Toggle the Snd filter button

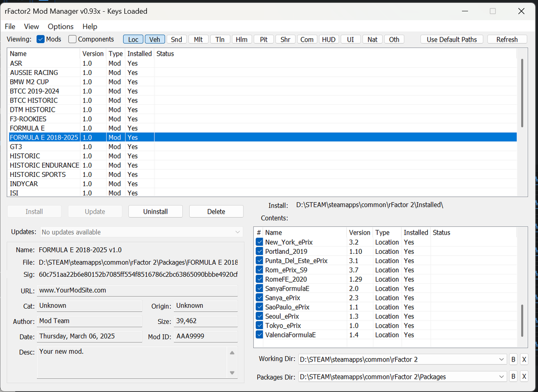[x=176, y=40]
